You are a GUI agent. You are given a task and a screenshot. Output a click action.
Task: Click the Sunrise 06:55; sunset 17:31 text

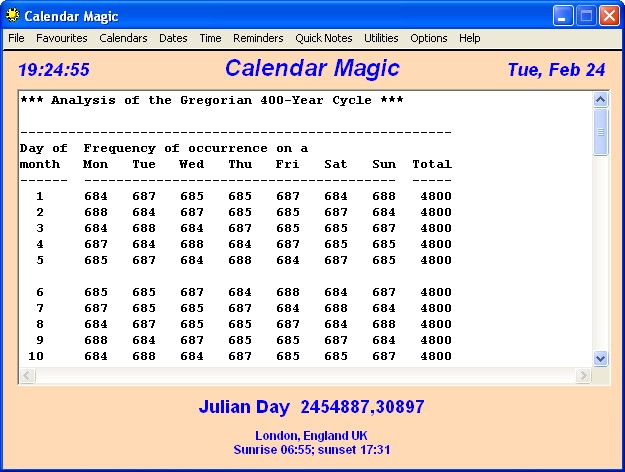(312, 450)
